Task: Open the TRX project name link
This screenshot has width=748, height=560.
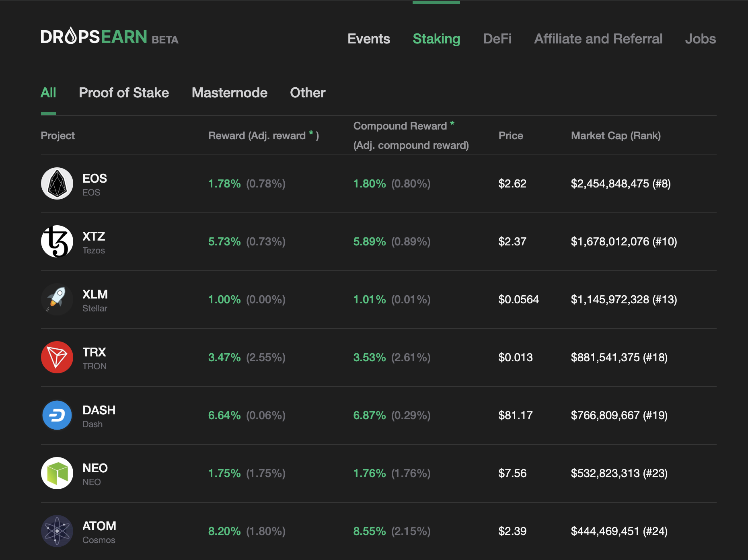Action: point(94,352)
